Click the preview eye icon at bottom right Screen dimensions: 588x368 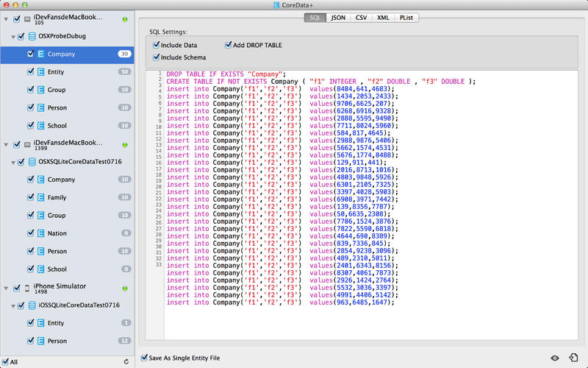[x=555, y=358]
